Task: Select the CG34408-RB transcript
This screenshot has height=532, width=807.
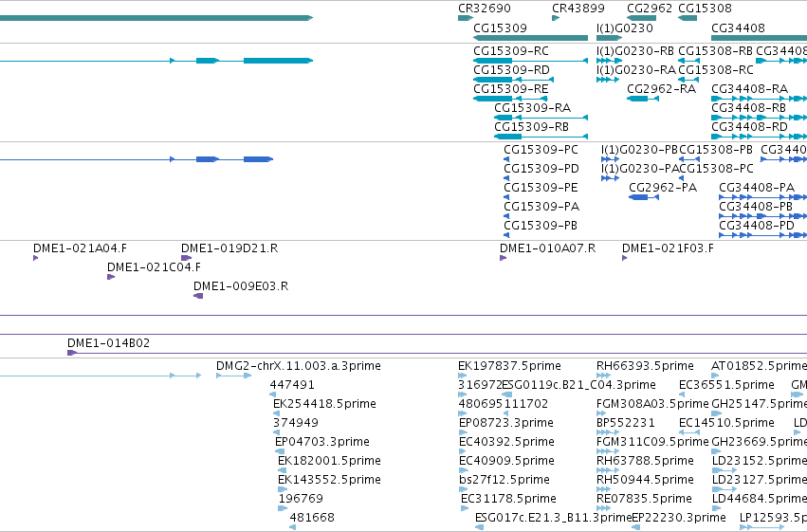Action: click(x=759, y=118)
